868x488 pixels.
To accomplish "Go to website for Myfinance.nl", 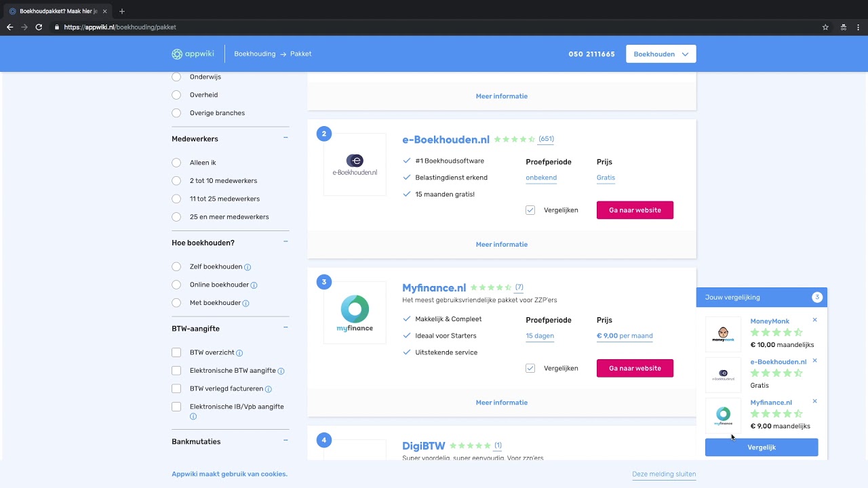I will (635, 368).
